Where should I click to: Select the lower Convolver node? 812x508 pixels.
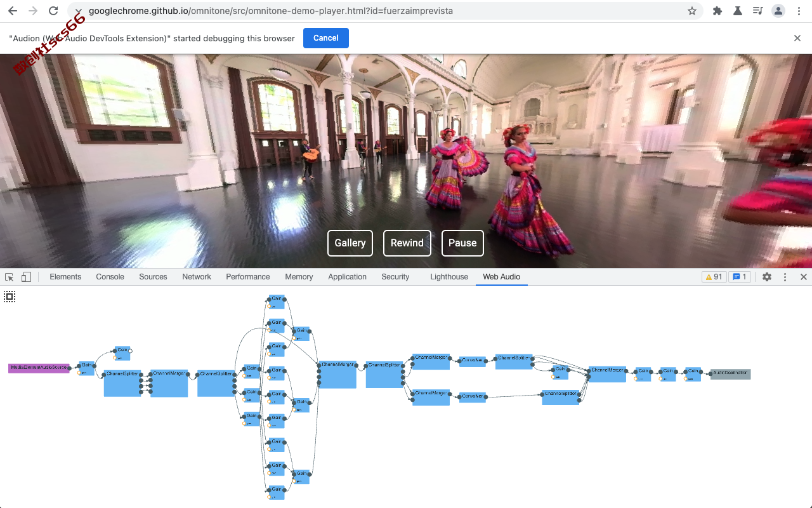[x=473, y=397]
